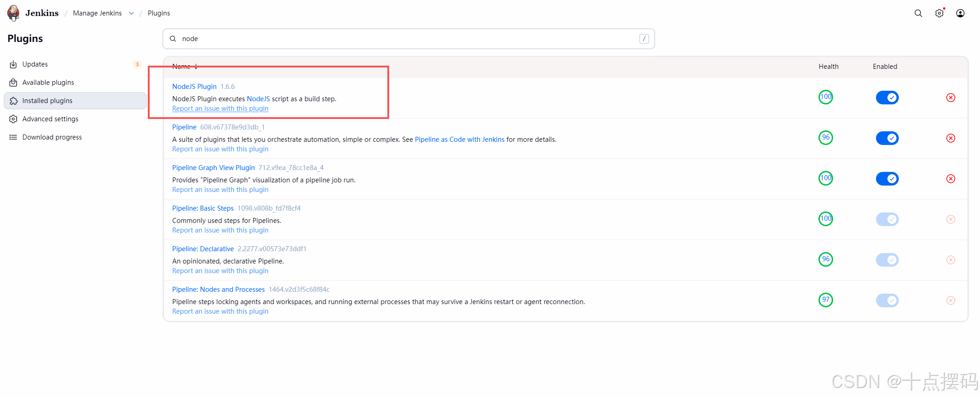Screen dimensions: 980x398
Task: Click the Jenkins home breadcrumb text
Action: pos(42,13)
